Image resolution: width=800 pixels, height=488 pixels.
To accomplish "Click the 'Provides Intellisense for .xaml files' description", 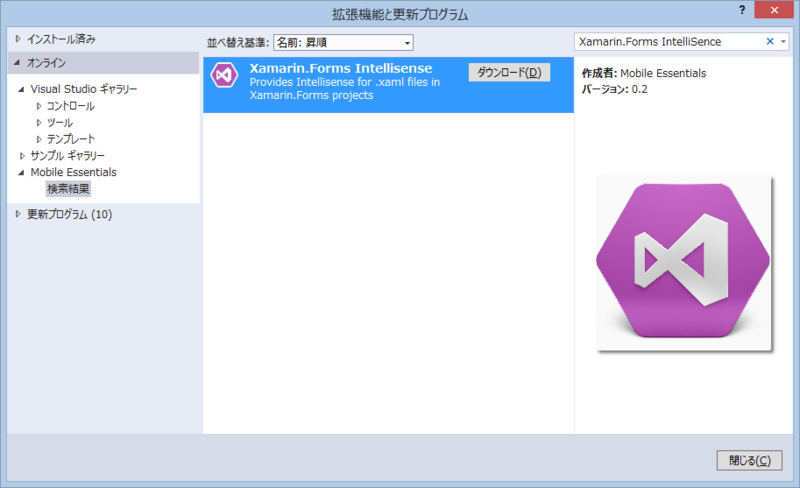I will click(344, 88).
